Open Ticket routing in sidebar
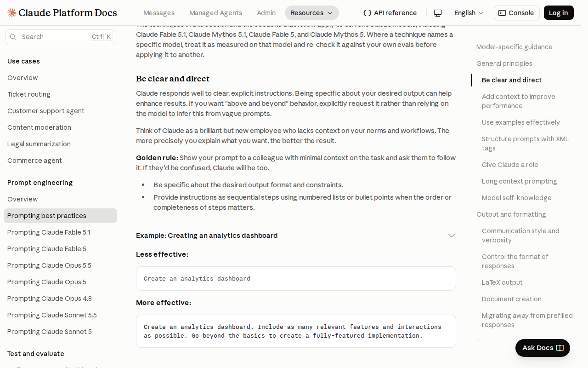588x368 pixels. click(60, 94)
